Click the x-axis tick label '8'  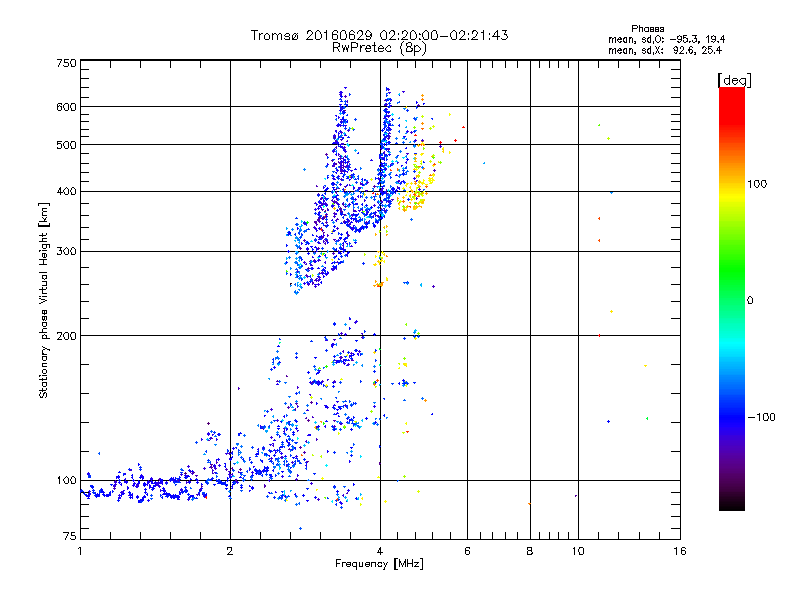(x=530, y=551)
